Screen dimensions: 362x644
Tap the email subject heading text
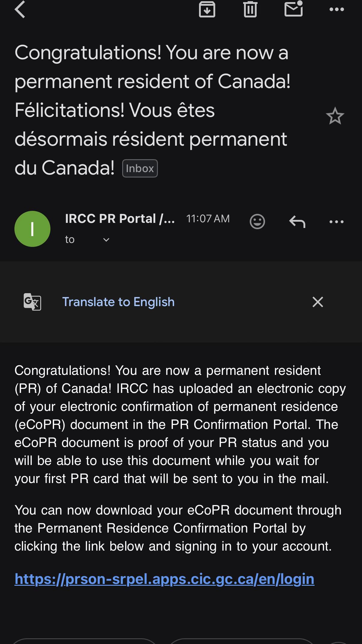152,110
